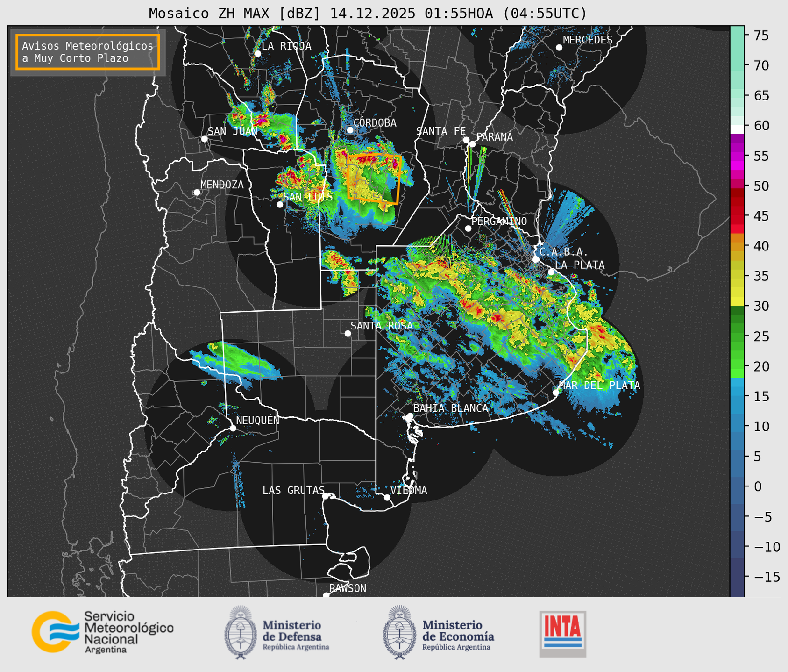Click the white dot marker for Córdoba

coord(350,130)
